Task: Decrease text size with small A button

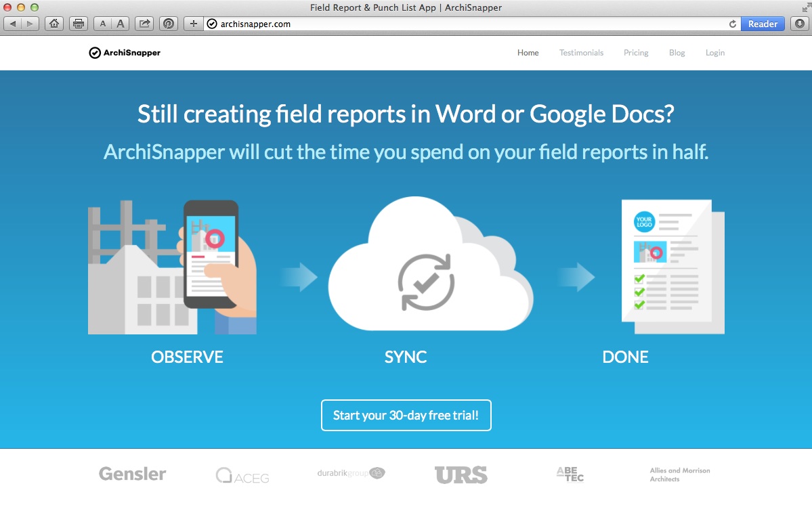Action: pos(102,24)
